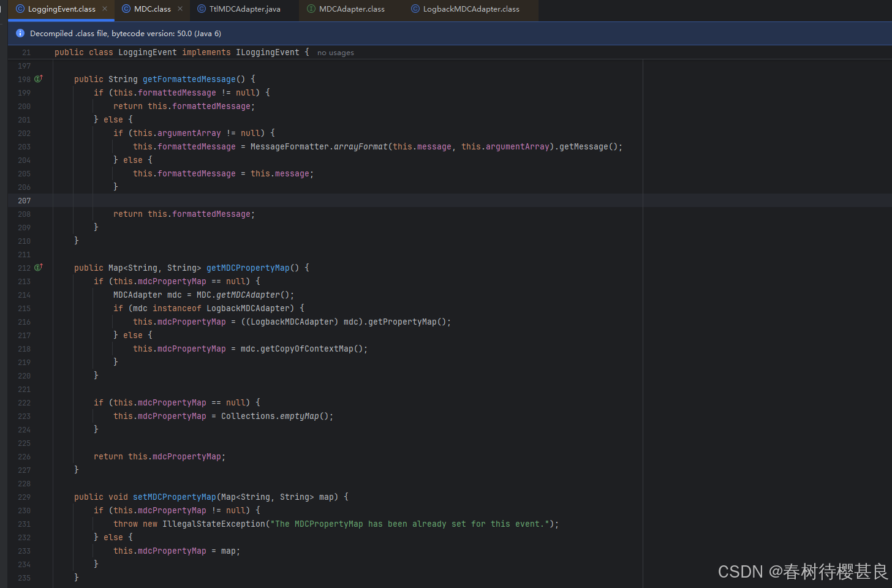Click 'map' parameter in setMDCPropertyMap signature
Viewport: 892px width, 588px height.
[327, 497]
